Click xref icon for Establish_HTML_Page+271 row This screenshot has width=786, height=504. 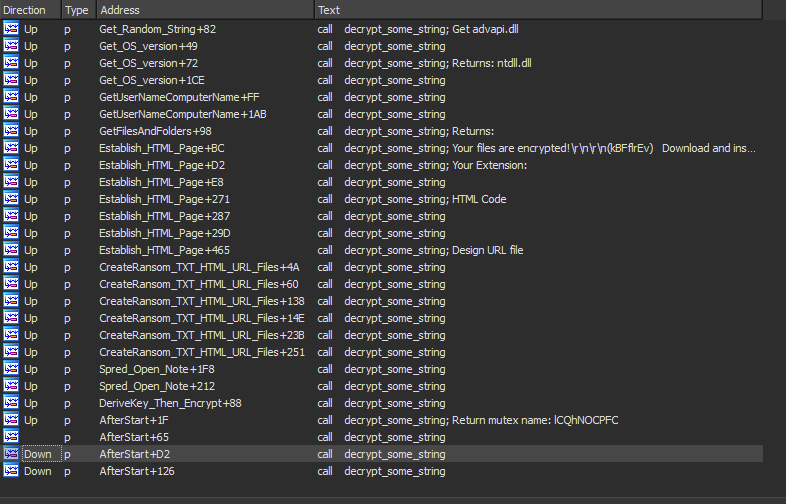point(11,199)
